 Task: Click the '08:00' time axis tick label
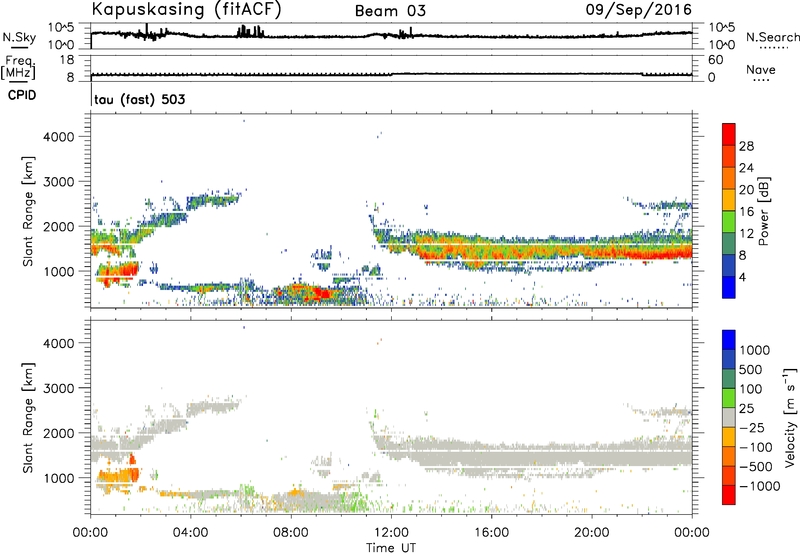click(x=291, y=533)
